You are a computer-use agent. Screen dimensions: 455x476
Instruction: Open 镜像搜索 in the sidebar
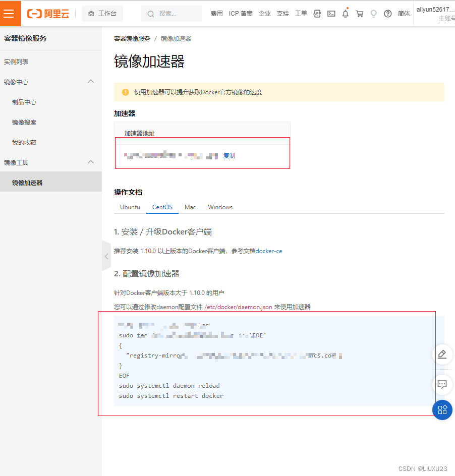[24, 123]
